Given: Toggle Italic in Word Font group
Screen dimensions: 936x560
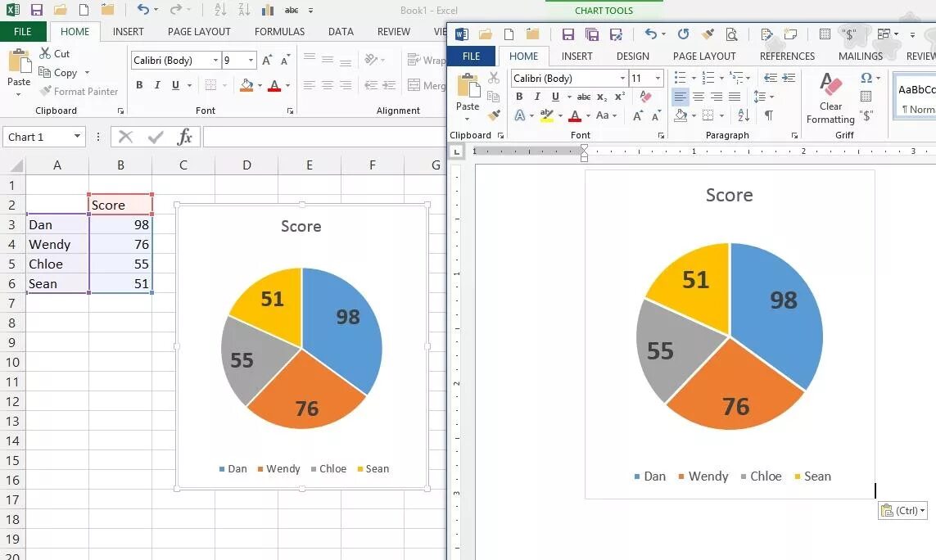Looking at the screenshot, I should 537,96.
